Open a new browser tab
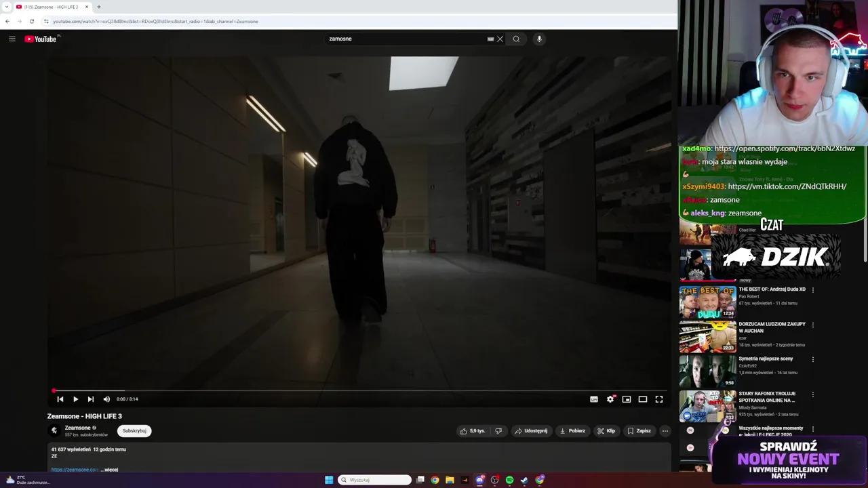This screenshot has width=868, height=488. (99, 7)
